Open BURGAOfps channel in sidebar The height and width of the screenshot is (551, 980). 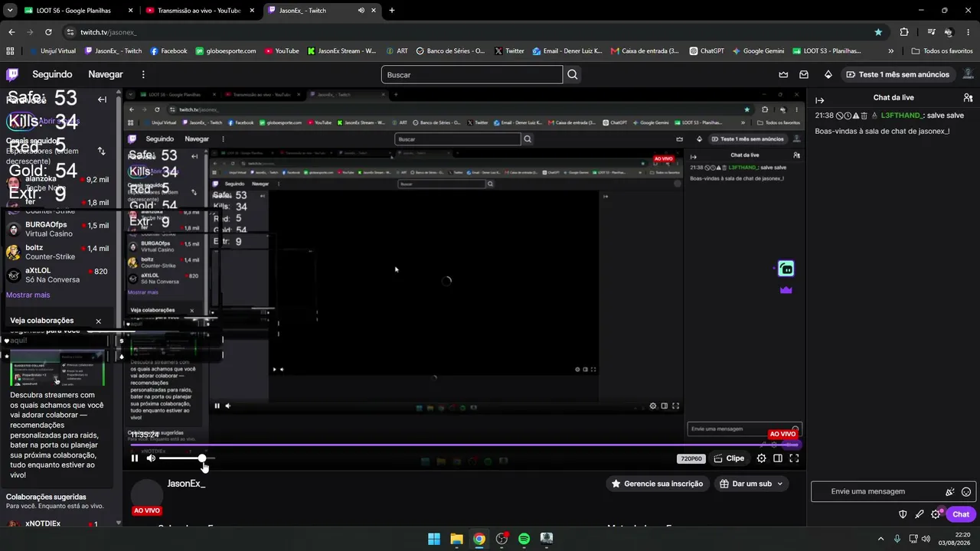pyautogui.click(x=60, y=229)
